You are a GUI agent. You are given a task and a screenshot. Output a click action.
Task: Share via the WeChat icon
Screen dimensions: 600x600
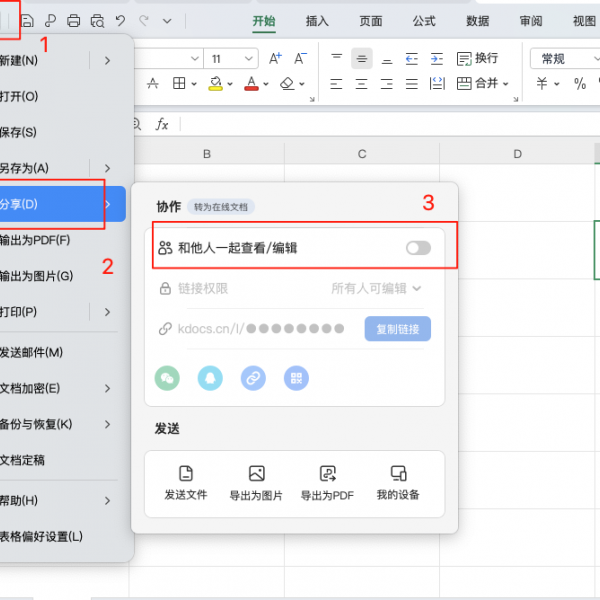tap(167, 378)
